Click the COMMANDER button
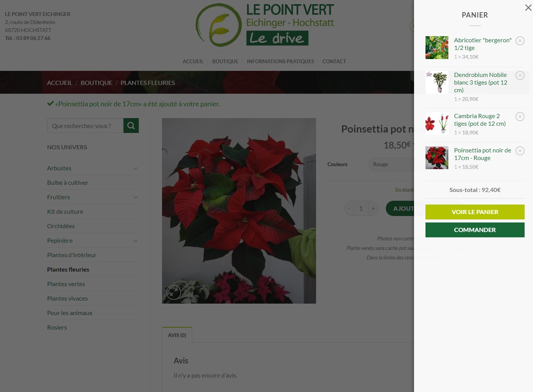Screen dimensions: 533x392 click(x=475, y=230)
